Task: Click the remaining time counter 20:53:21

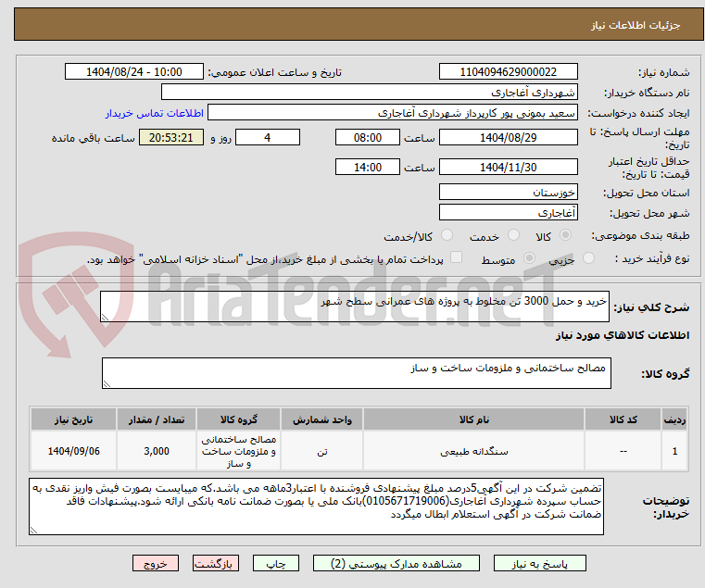Action: point(171,137)
